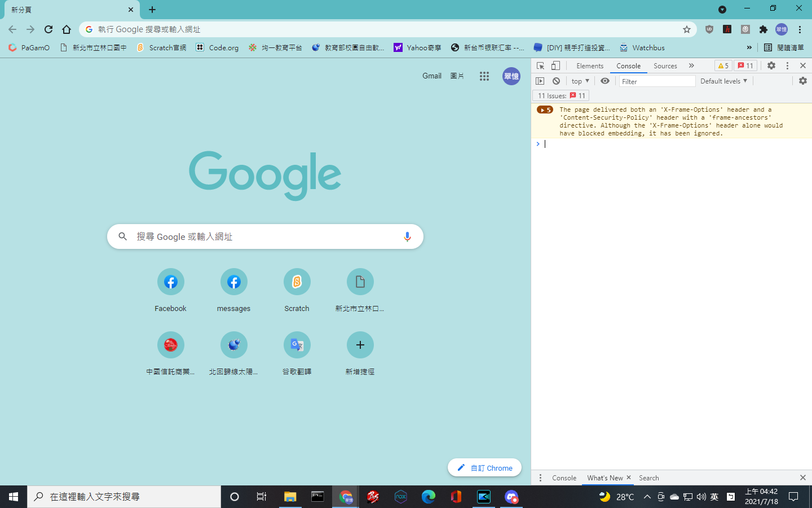Click the Google search box
The height and width of the screenshot is (508, 812).
[265, 237]
